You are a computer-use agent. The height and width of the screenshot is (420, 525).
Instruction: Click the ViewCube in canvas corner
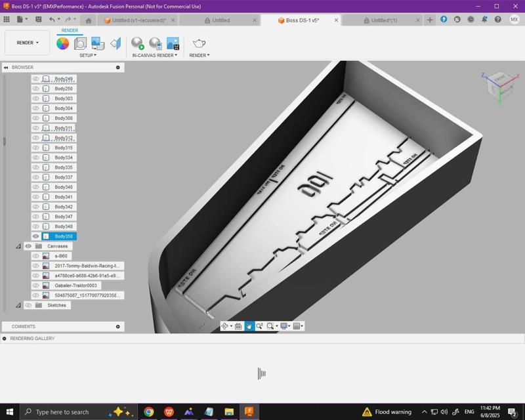[x=500, y=86]
